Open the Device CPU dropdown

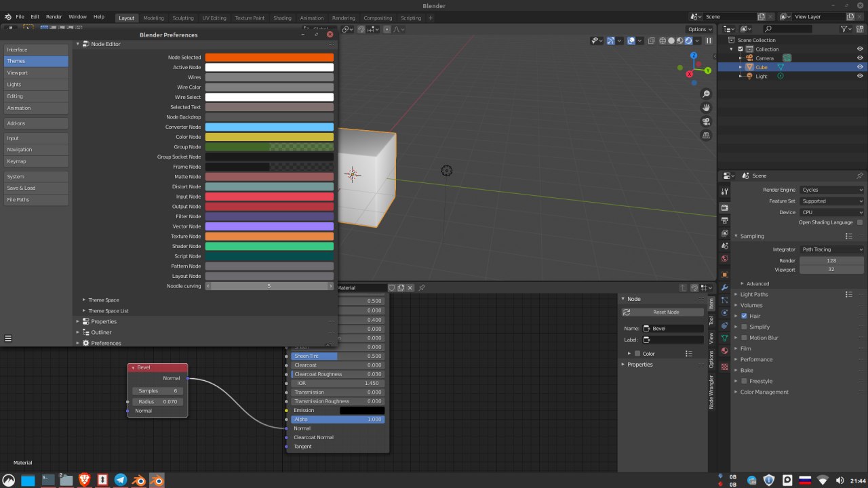(x=832, y=212)
